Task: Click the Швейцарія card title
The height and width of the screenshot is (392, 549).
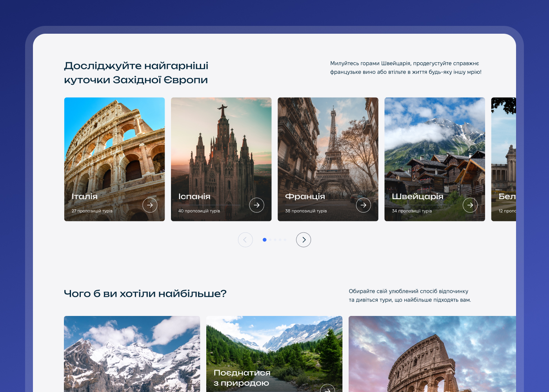Action: coord(417,196)
